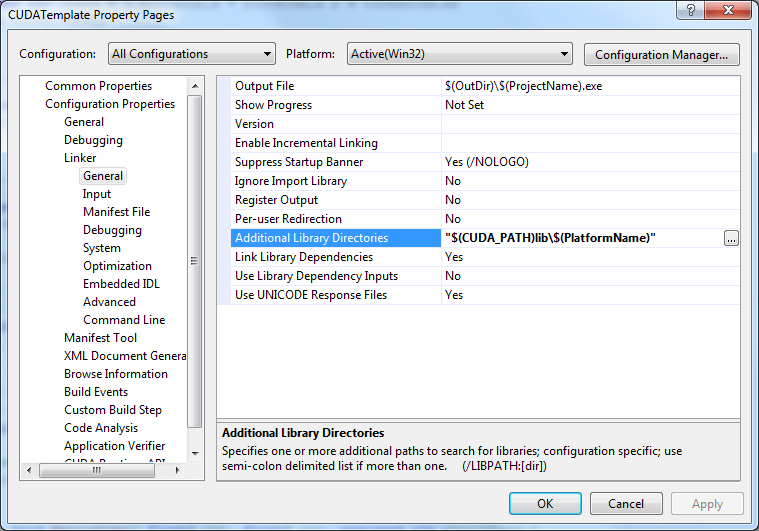Select Optimization under Linker

[x=117, y=266]
